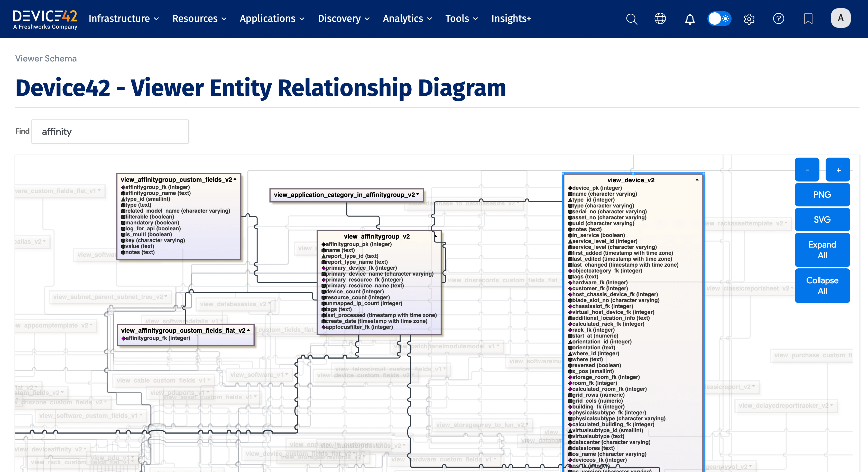The height and width of the screenshot is (472, 868).
Task: Open the settings gear icon
Action: click(749, 19)
